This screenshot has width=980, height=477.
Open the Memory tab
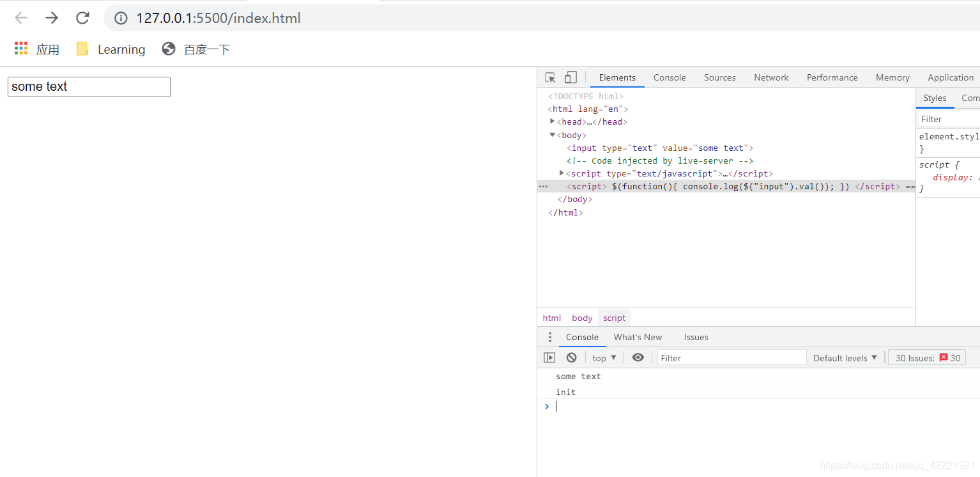[892, 77]
